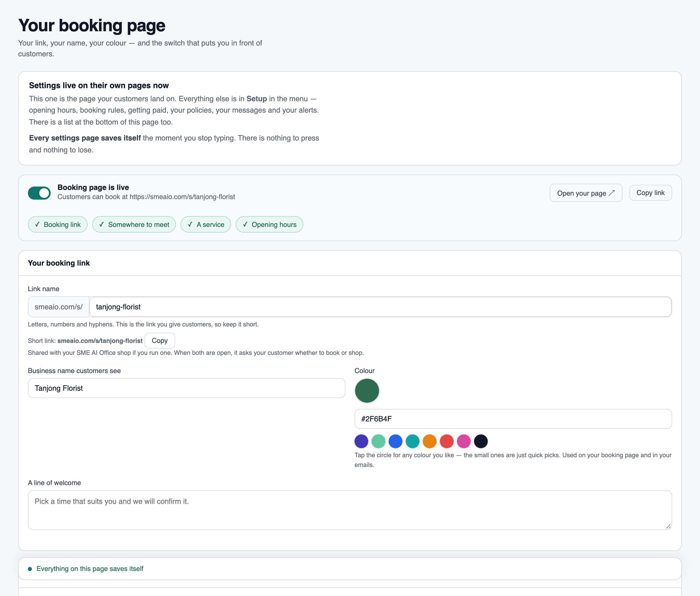
Task: Pick the blue quick colour swatch
Action: click(x=396, y=441)
